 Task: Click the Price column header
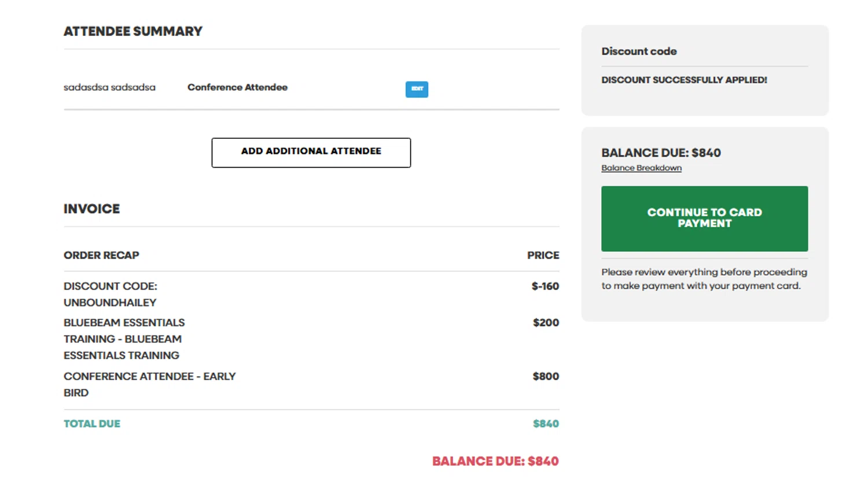tap(543, 255)
